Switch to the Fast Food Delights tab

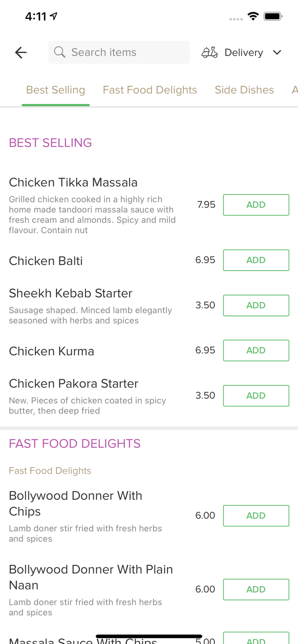tap(150, 90)
